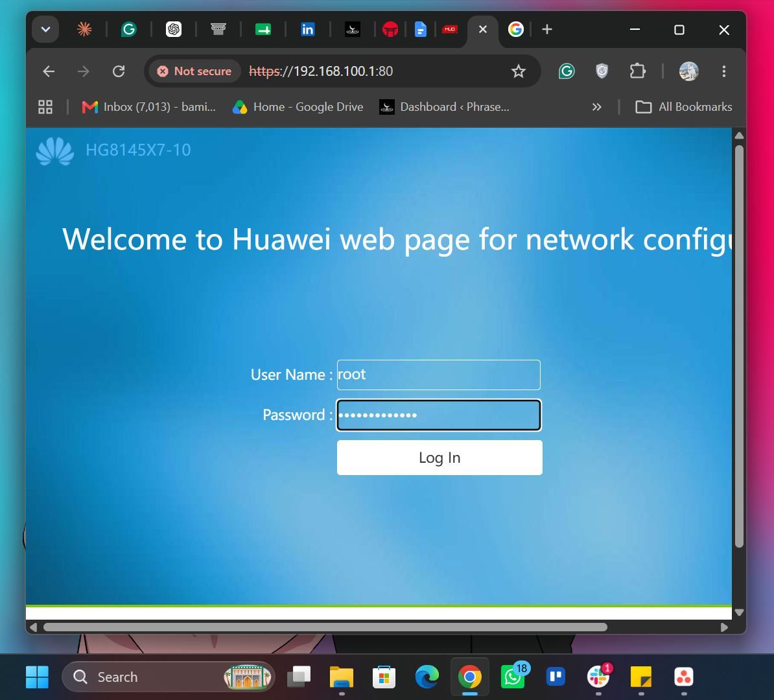The image size is (774, 700).
Task: Switch to the LinkedIn browser tab
Action: pos(307,30)
